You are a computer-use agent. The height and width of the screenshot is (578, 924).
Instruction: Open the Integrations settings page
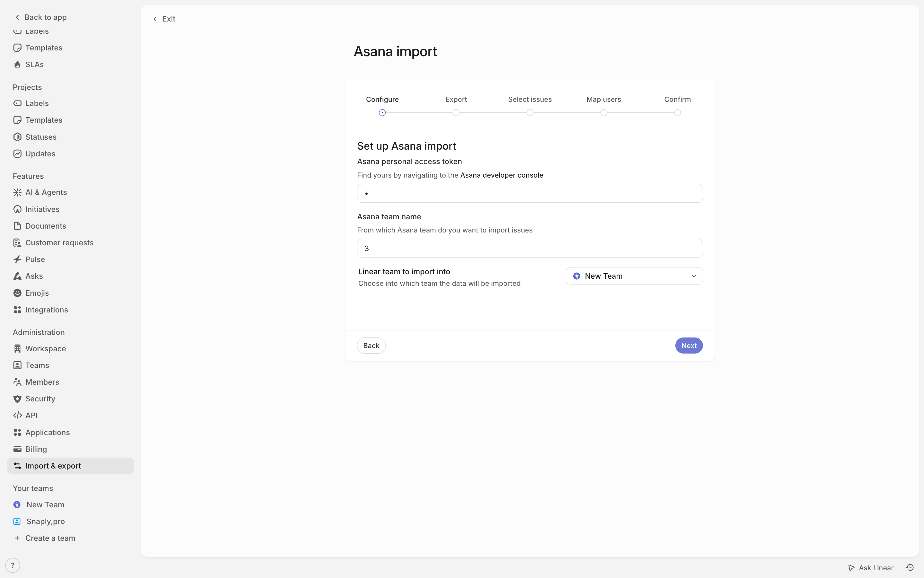(71, 310)
